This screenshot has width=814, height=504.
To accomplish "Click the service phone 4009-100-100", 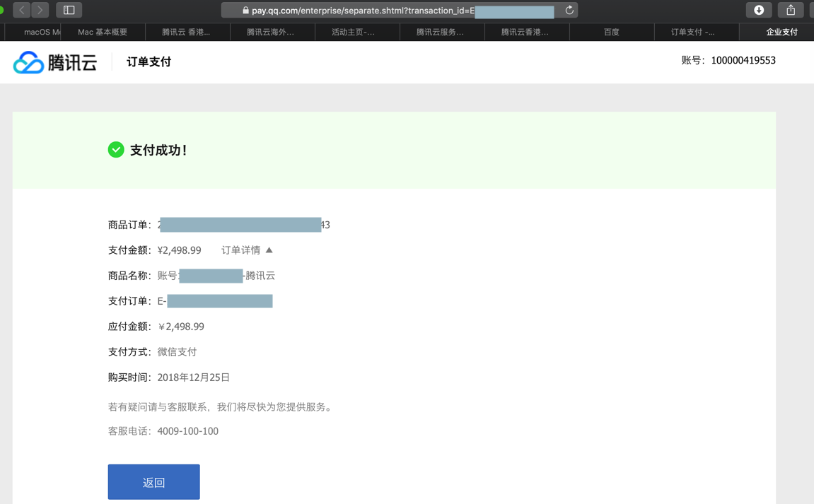I will [x=188, y=431].
